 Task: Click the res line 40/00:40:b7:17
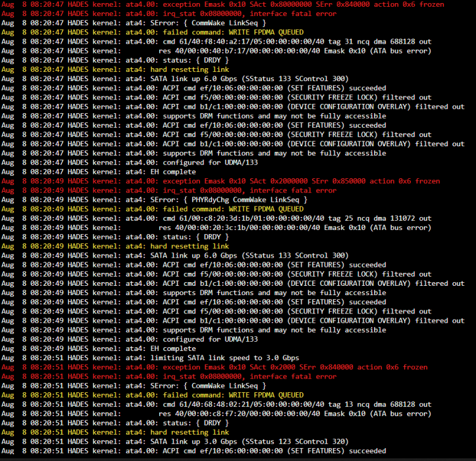coord(216,51)
